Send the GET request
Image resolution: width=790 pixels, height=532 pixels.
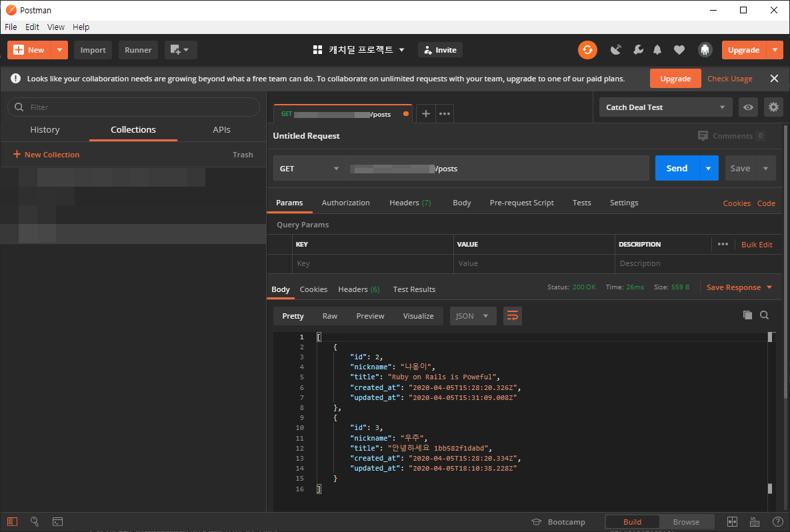(x=677, y=169)
